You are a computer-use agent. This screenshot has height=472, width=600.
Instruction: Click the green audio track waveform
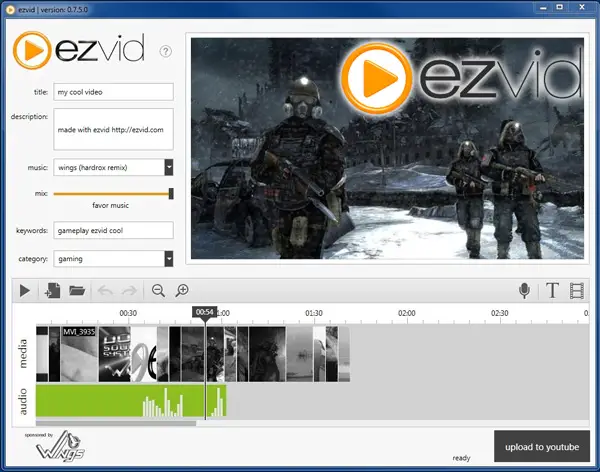point(131,401)
